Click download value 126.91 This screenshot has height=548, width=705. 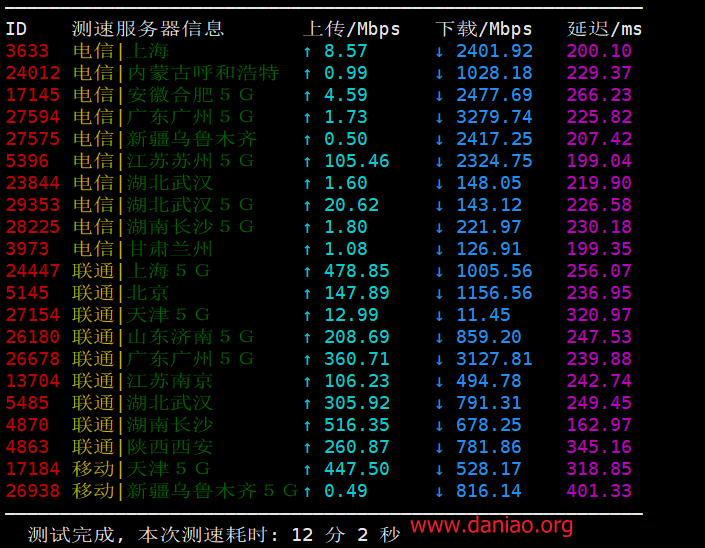[489, 249]
